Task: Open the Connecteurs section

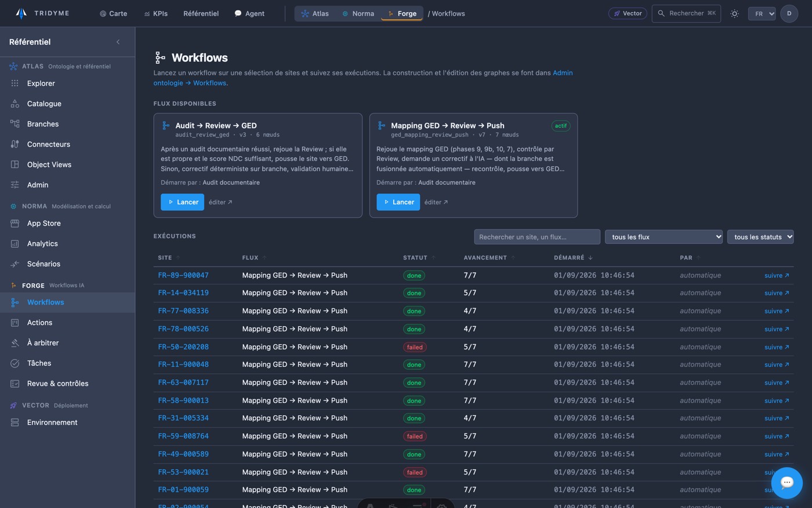Action: point(67,145)
